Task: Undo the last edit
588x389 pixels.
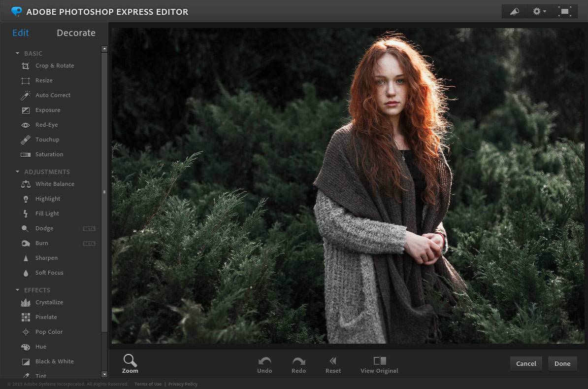Action: 264,365
